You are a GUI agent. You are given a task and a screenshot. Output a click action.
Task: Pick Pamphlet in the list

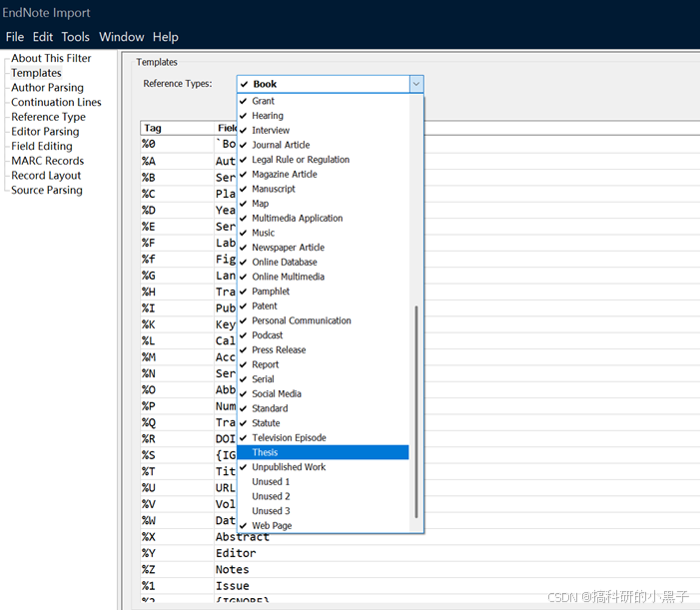(x=323, y=292)
